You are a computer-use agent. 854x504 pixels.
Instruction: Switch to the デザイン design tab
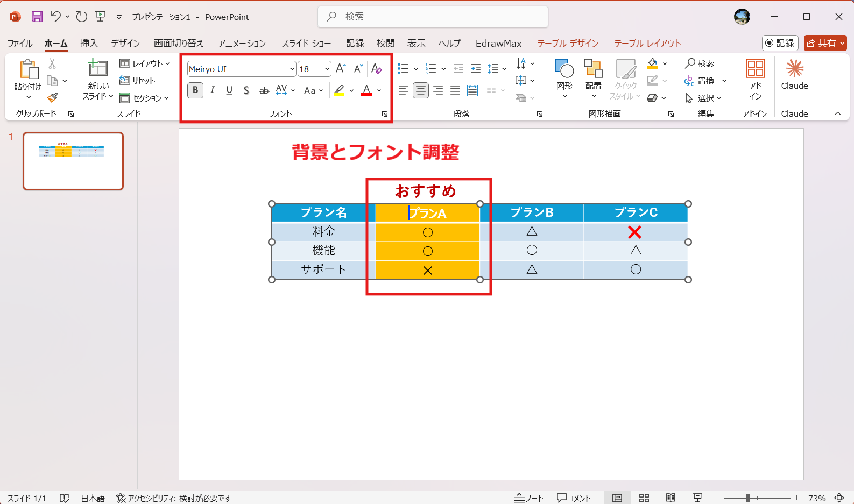coord(125,44)
